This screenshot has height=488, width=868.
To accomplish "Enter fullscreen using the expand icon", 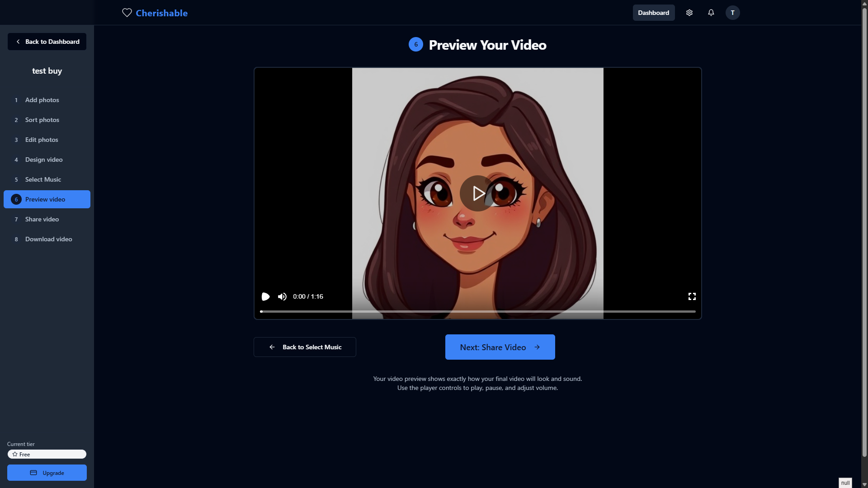I will click(x=692, y=296).
